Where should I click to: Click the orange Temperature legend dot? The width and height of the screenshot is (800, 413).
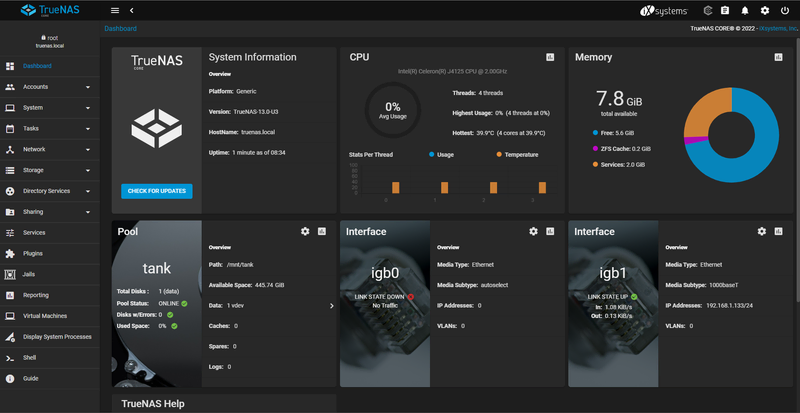[x=498, y=154]
